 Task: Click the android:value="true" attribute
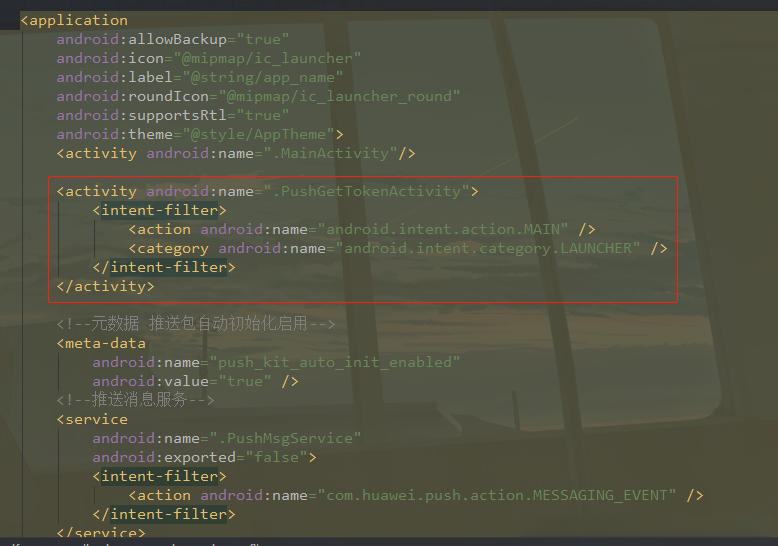[x=182, y=381]
